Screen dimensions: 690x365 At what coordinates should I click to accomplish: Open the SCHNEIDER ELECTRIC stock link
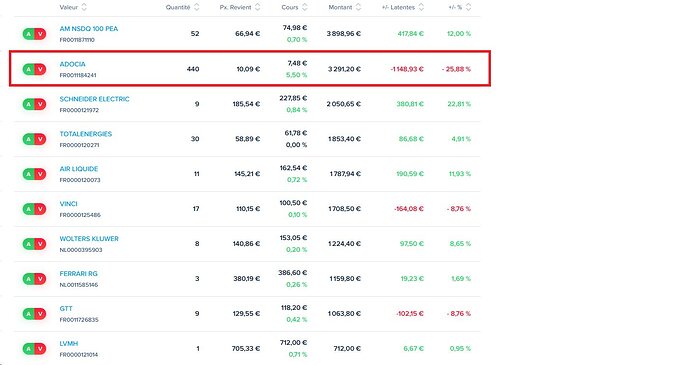[x=95, y=99]
